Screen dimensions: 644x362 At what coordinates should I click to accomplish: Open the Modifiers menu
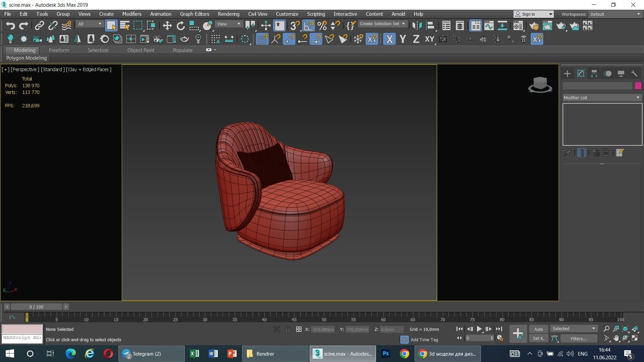coord(132,14)
